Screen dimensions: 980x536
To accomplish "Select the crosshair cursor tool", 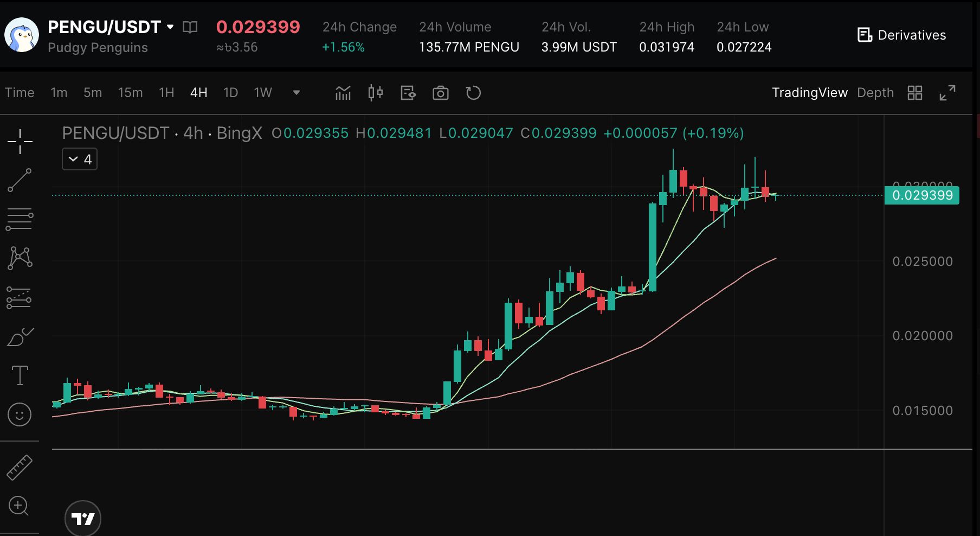I will click(20, 141).
